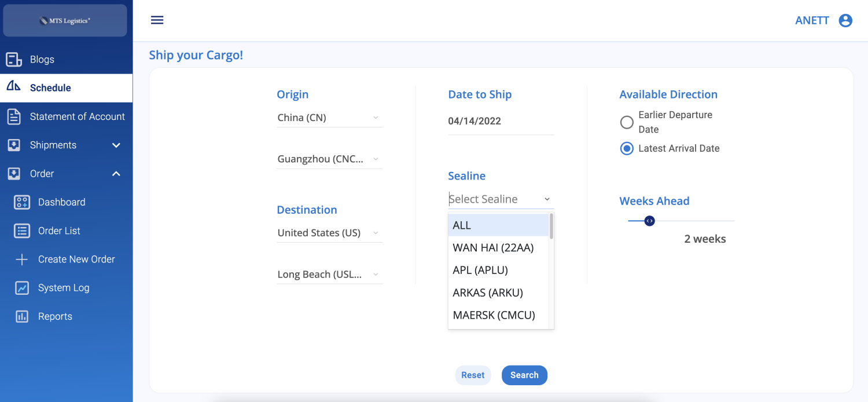The image size is (868, 402).
Task: Select the Reports bar chart icon
Action: (21, 316)
